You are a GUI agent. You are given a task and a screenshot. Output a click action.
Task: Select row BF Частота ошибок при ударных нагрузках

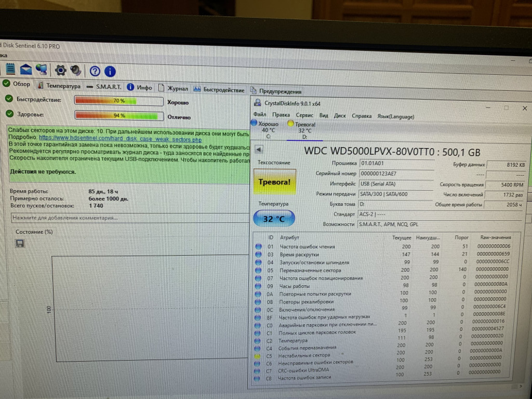[x=382, y=316]
